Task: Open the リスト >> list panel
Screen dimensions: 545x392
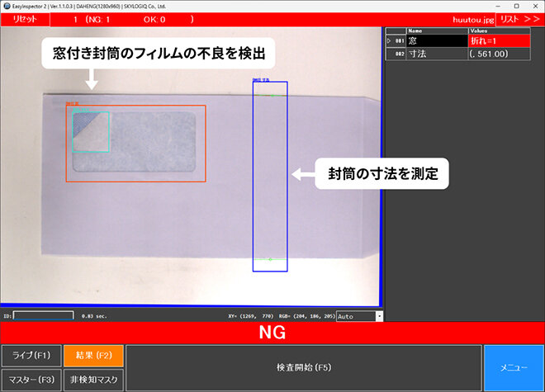Action: pos(520,20)
